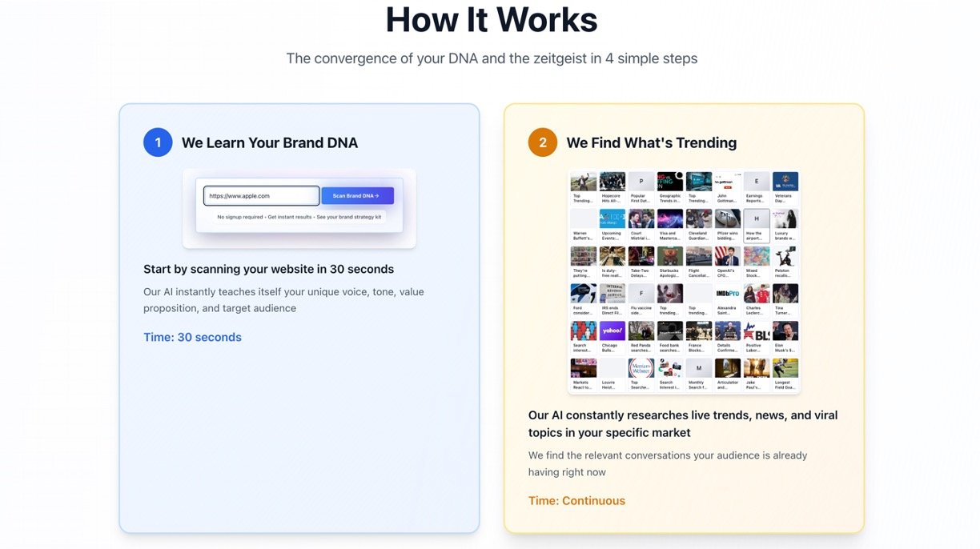
Task: Click the 'E' Earnings Reports placeholder tile
Action: click(x=757, y=182)
